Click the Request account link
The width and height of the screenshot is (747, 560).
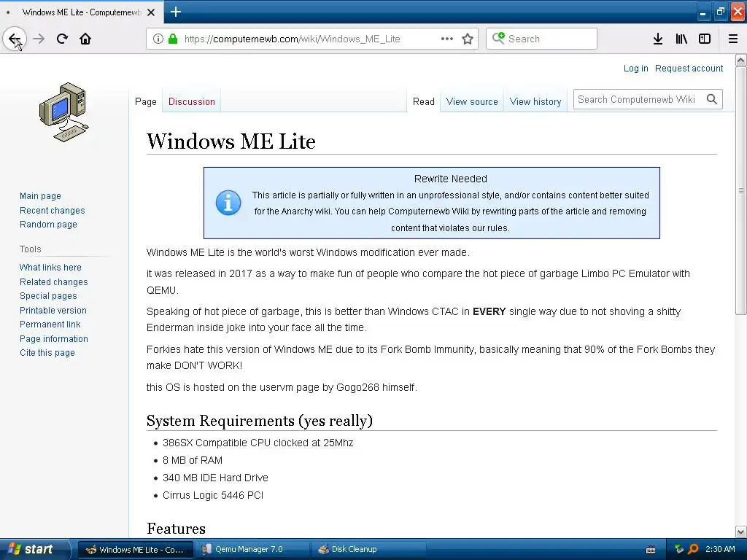tap(689, 68)
